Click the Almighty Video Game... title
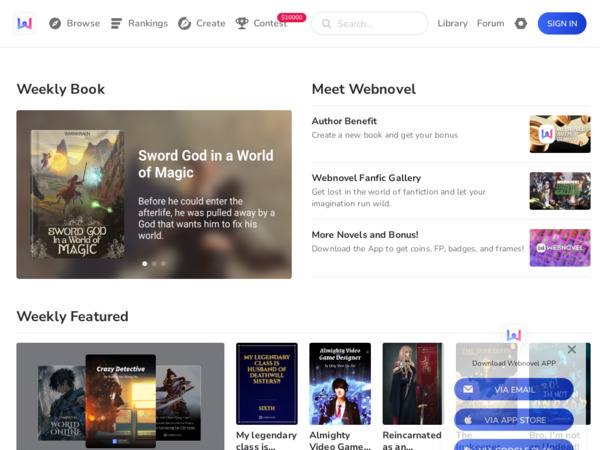The height and width of the screenshot is (450, 600). coord(340,440)
